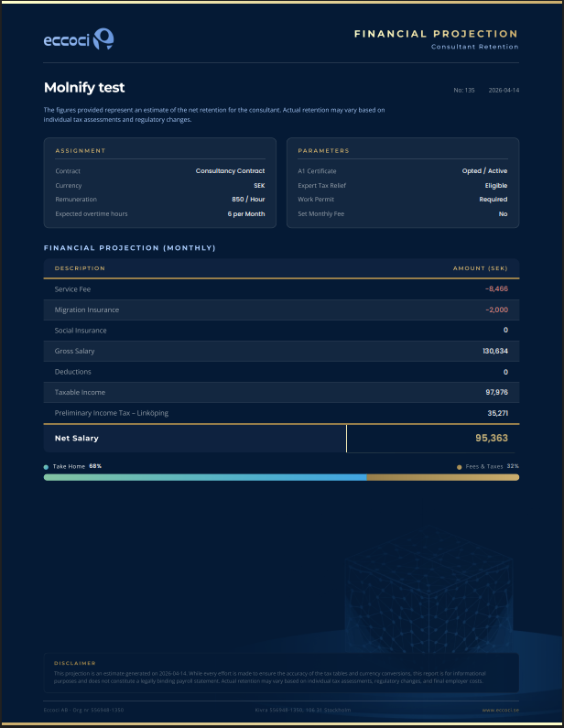Click the FINANCIAL PROJECTION heading
564x728 pixels.
[436, 34]
